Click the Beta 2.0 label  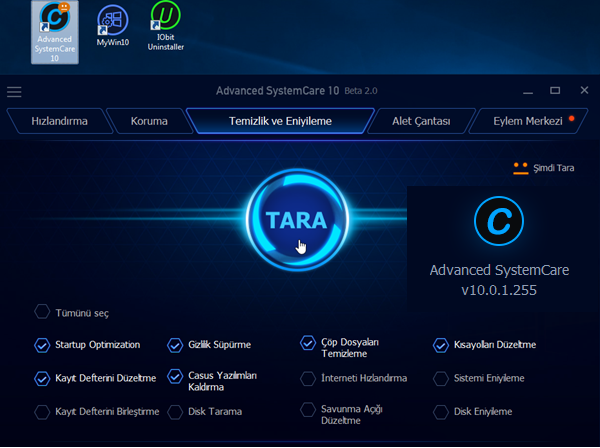coord(361,91)
